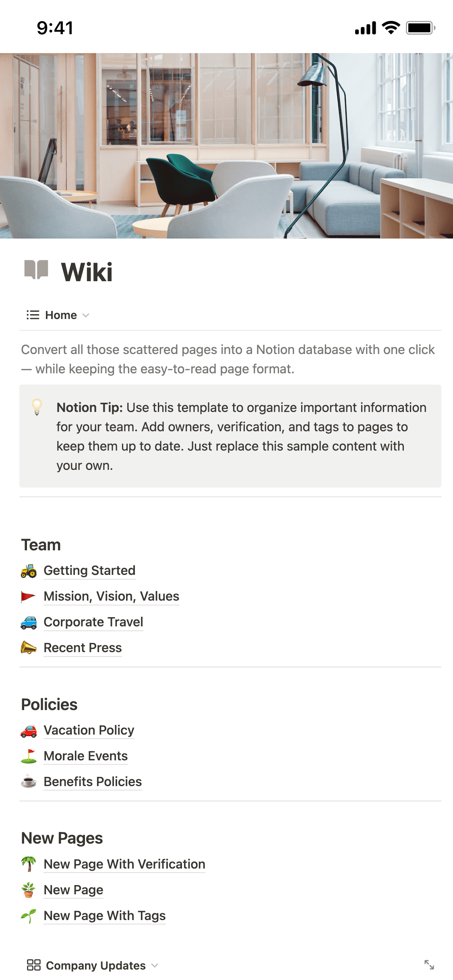Open New Page With Tags link
This screenshot has width=453, height=980.
[104, 916]
